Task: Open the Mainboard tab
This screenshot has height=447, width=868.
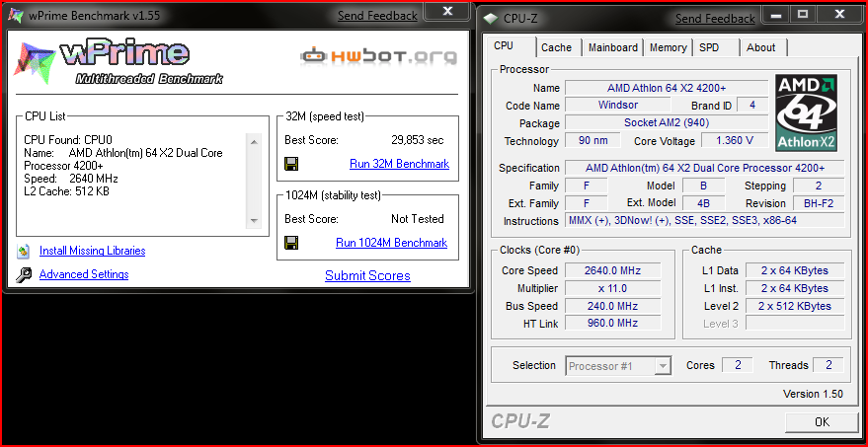Action: [x=613, y=47]
